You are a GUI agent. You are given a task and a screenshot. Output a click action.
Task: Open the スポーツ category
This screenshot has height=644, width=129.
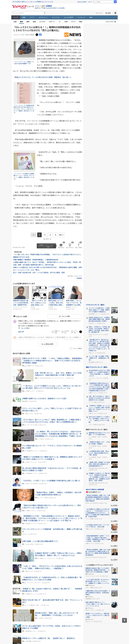pyautogui.click(x=52, y=22)
